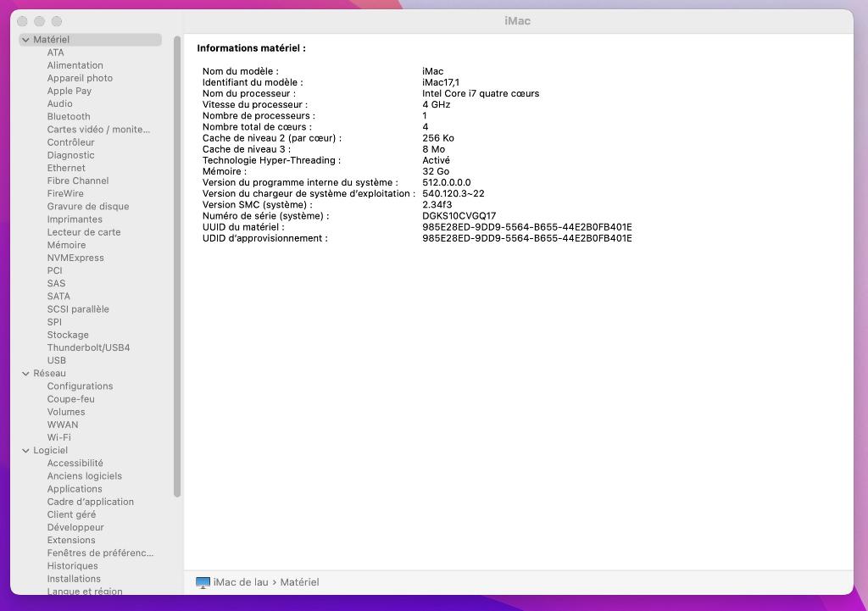Image resolution: width=868 pixels, height=611 pixels.
Task: Open the Applications software list
Action: click(x=75, y=489)
